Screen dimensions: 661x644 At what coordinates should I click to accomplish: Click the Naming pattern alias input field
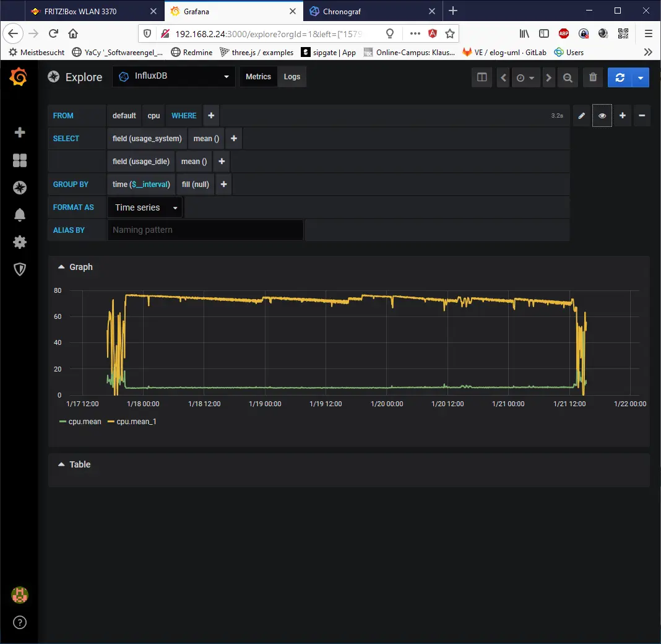205,230
